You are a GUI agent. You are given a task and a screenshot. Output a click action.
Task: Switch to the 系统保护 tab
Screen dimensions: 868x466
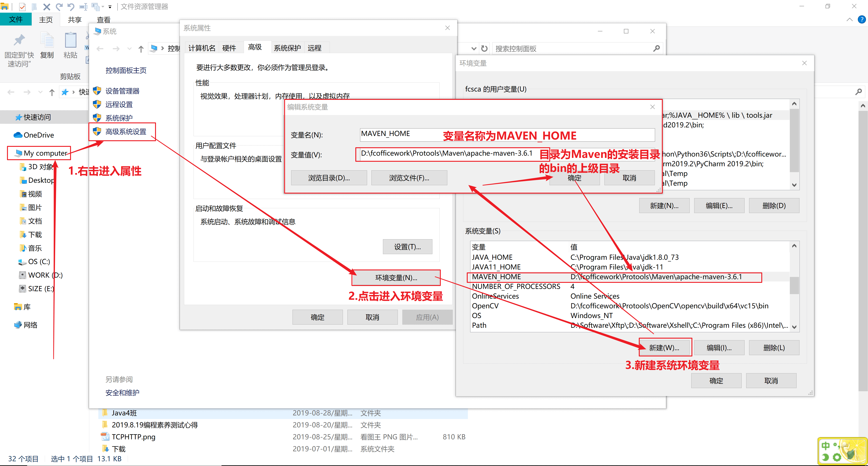pos(287,48)
